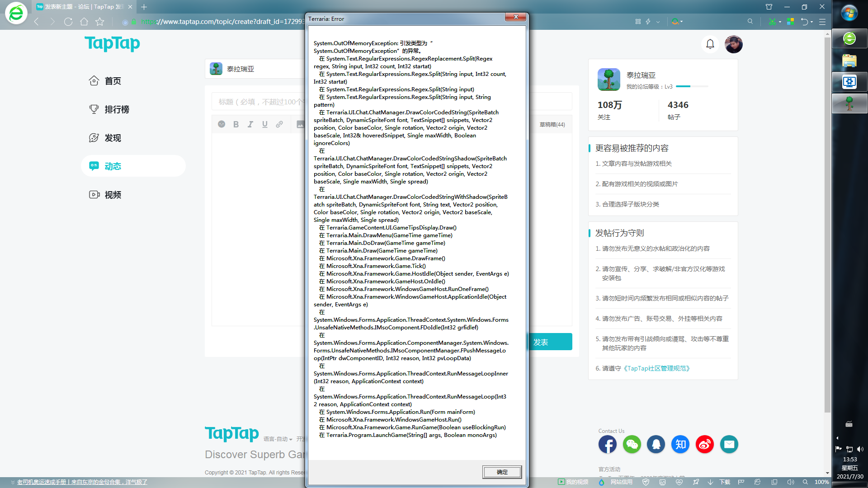Viewport: 868px width, 488px height.
Task: Select the 动态 feed item
Action: click(133, 166)
